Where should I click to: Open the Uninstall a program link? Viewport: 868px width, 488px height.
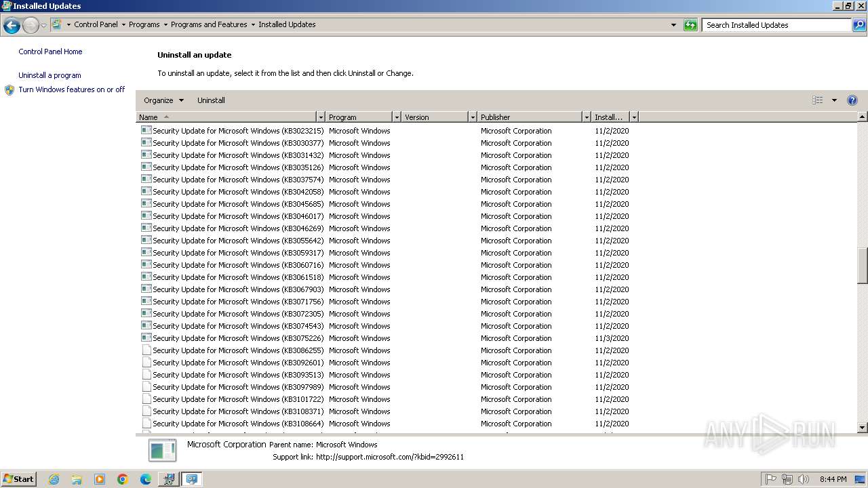(50, 75)
